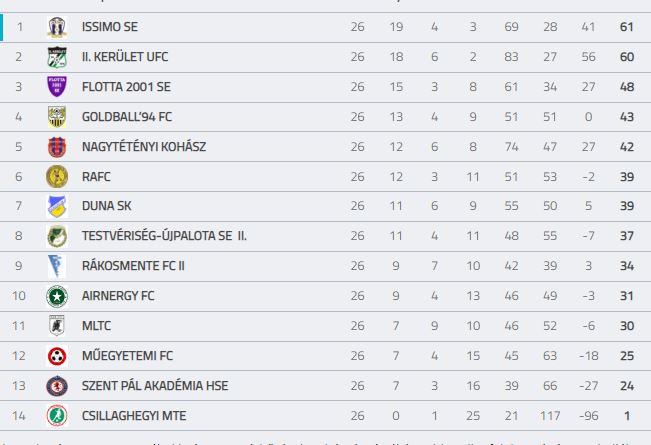Select the RÁKOSMENTE FC II team name

click(x=133, y=266)
